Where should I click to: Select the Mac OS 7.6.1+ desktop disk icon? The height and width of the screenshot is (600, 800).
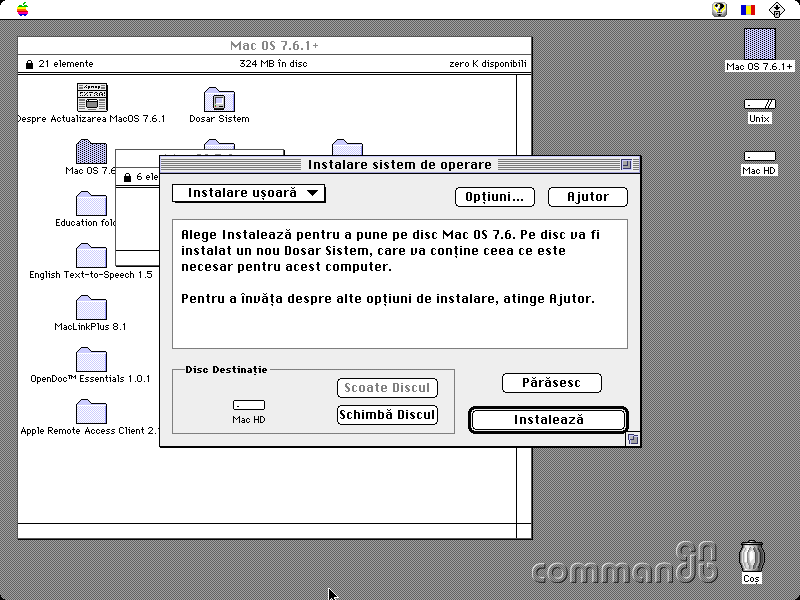click(x=760, y=44)
